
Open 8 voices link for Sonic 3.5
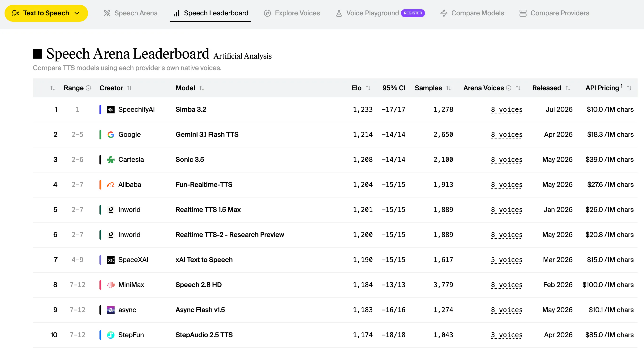pyautogui.click(x=507, y=159)
